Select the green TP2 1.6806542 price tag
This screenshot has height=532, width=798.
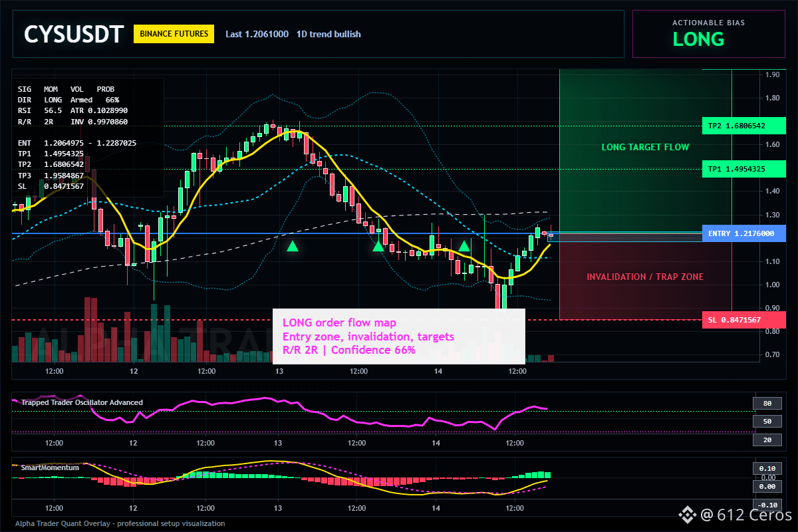tap(743, 126)
